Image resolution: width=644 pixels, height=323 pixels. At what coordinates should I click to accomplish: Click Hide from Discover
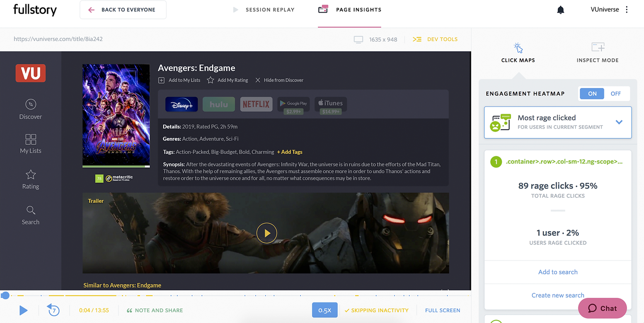pyautogui.click(x=279, y=80)
